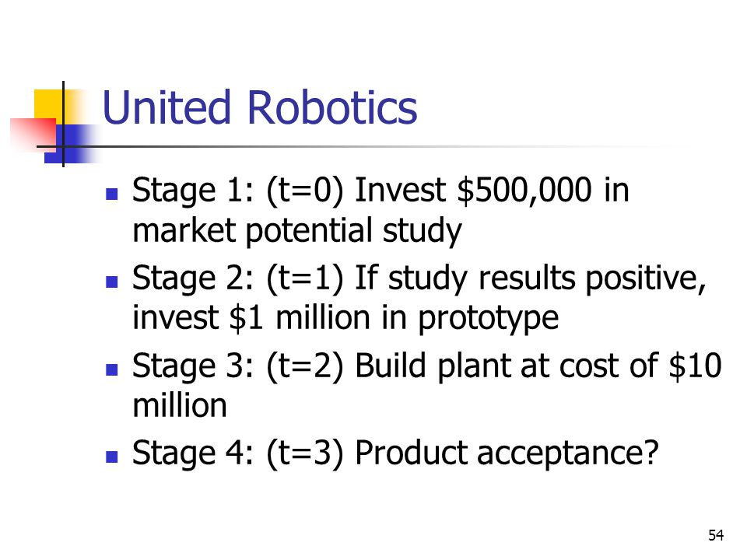The height and width of the screenshot is (560, 747).
Task: Click the text 'market potential study'
Action: [296, 232]
